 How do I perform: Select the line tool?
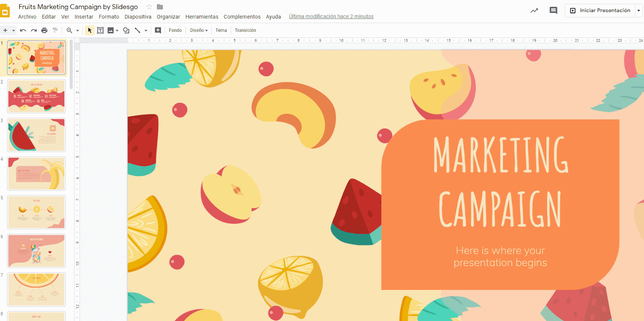click(137, 30)
